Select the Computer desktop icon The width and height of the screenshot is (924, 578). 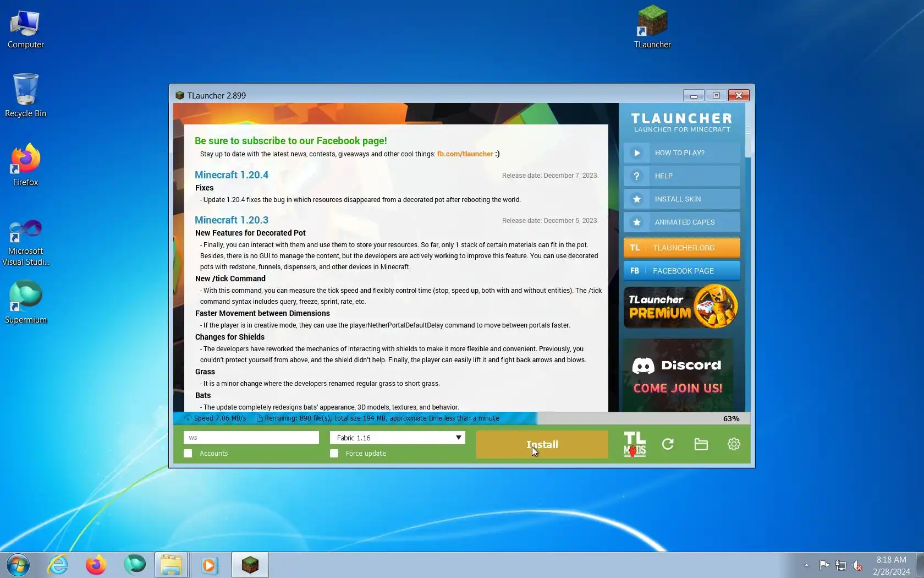coord(26,29)
